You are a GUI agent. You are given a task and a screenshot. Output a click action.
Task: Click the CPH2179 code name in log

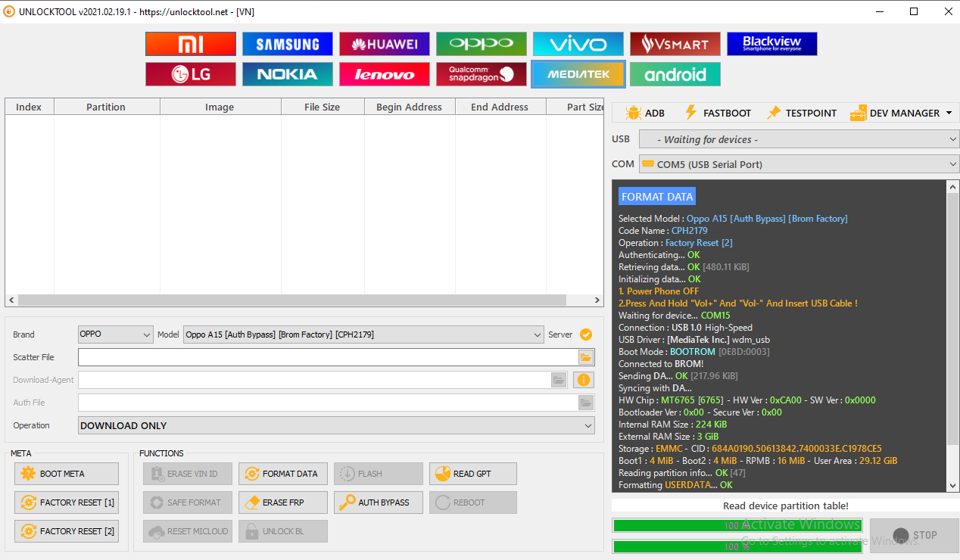pyautogui.click(x=690, y=231)
